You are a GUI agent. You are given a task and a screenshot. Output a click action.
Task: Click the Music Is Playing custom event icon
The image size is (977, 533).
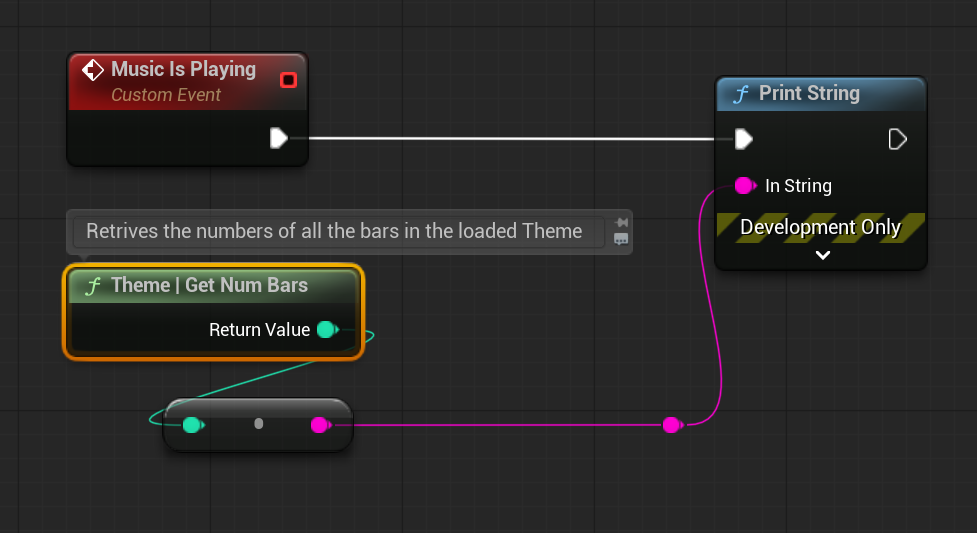tap(92, 70)
